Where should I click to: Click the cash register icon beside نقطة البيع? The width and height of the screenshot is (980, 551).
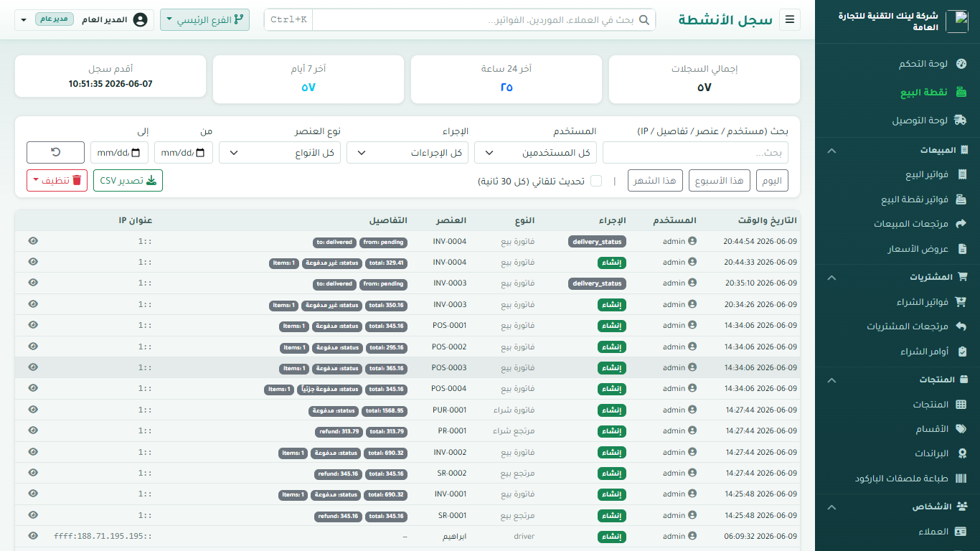point(961,93)
